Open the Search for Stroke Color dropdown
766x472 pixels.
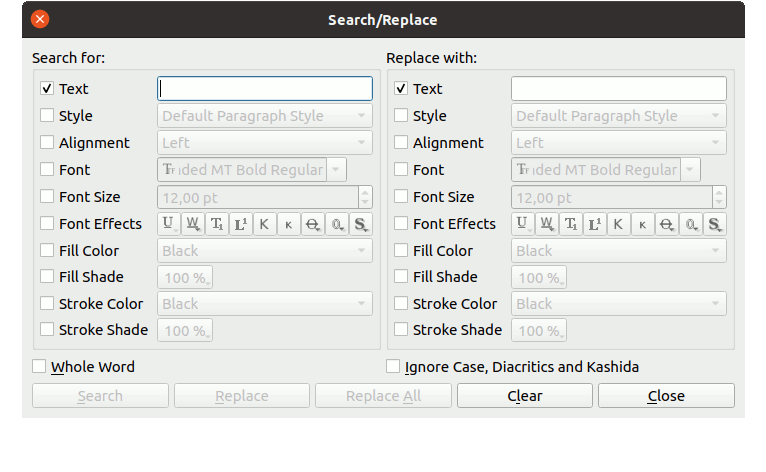265,304
